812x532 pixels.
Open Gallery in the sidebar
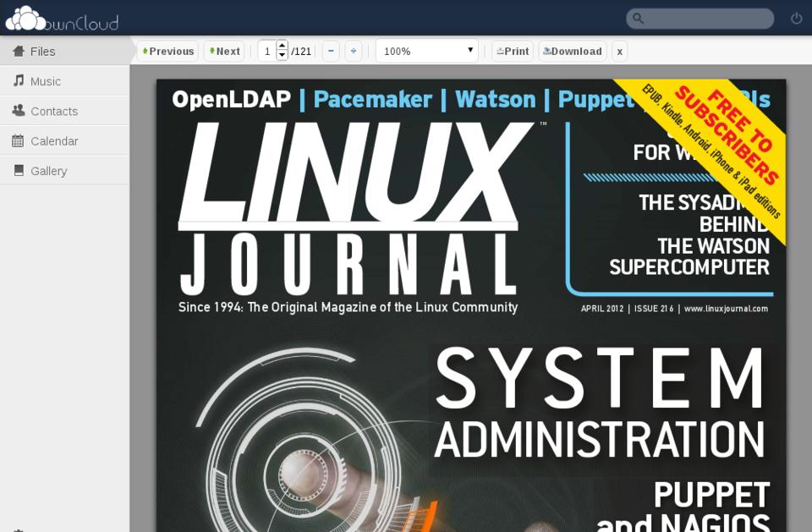tap(65, 171)
